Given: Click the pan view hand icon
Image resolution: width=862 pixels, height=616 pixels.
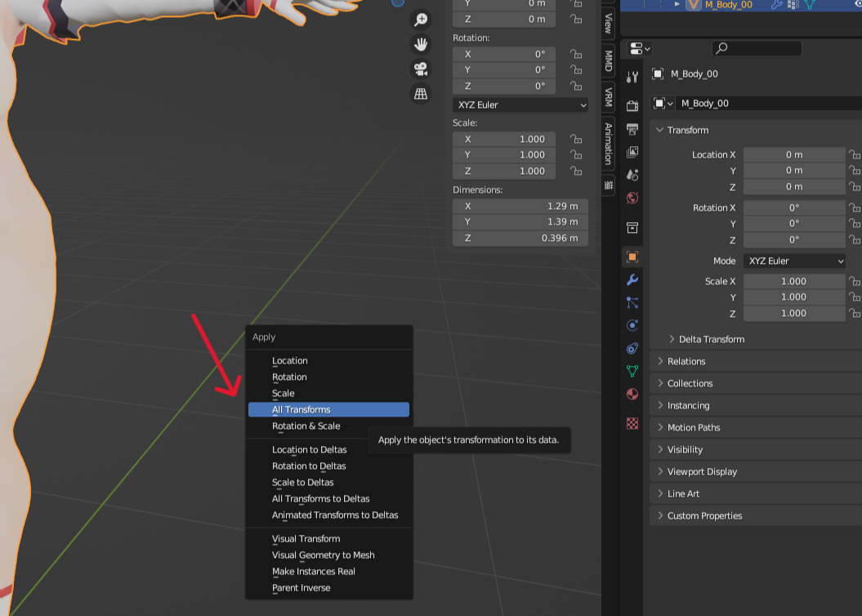Looking at the screenshot, I should point(421,44).
